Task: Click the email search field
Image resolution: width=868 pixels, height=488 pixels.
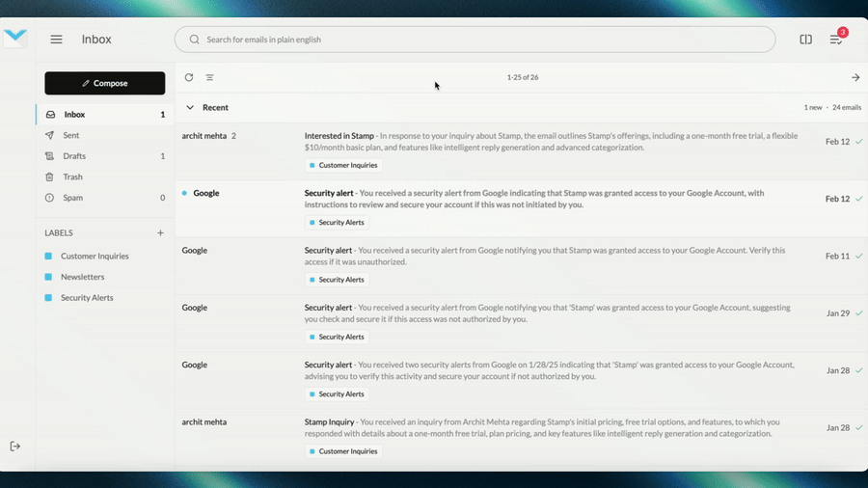Action: pyautogui.click(x=475, y=40)
